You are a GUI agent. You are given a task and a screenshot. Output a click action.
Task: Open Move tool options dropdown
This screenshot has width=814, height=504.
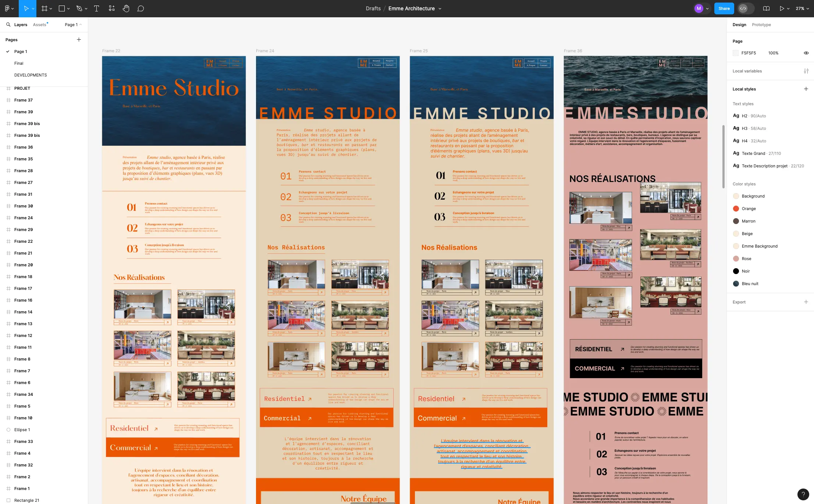(x=33, y=8)
